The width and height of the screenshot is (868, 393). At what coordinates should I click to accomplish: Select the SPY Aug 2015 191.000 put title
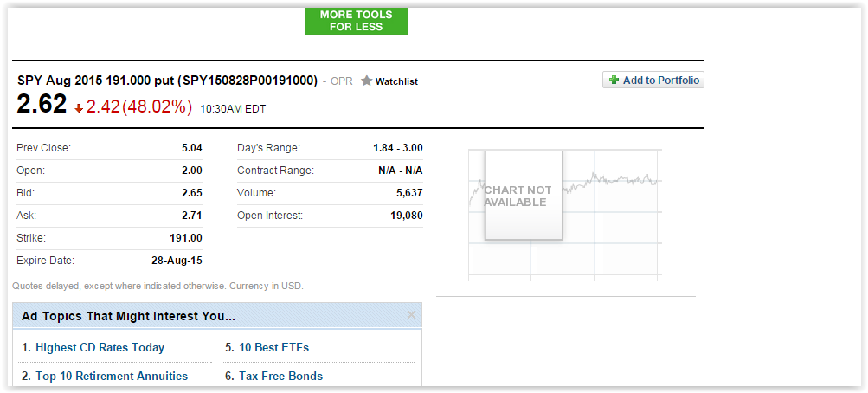tap(167, 81)
